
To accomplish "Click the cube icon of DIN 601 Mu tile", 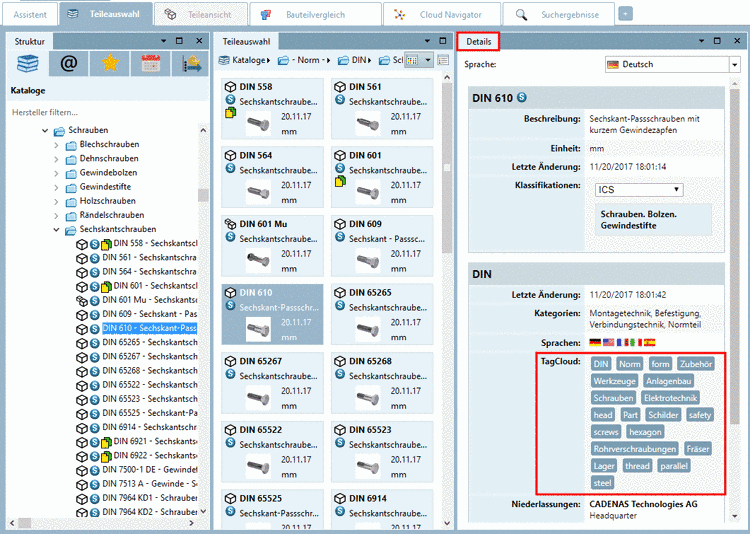I will (x=231, y=224).
